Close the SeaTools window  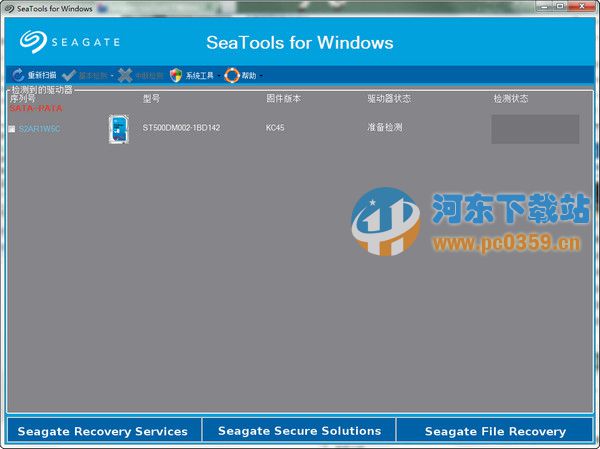pos(581,5)
